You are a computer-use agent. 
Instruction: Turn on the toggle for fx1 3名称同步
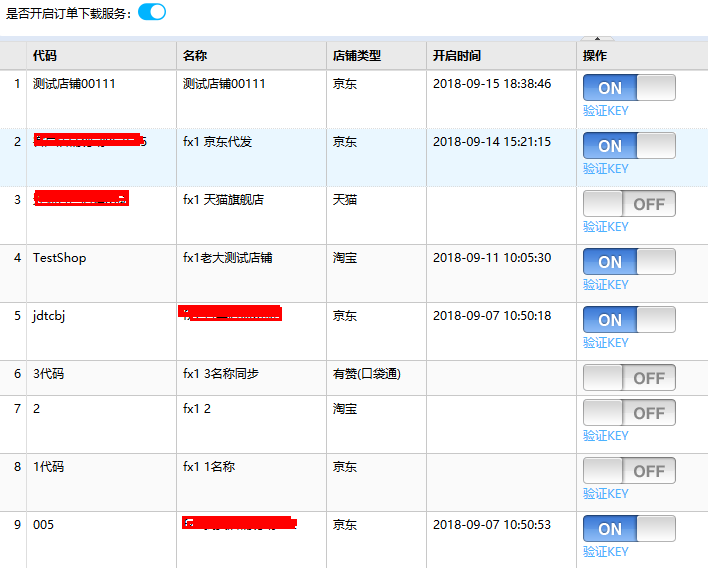click(x=629, y=378)
